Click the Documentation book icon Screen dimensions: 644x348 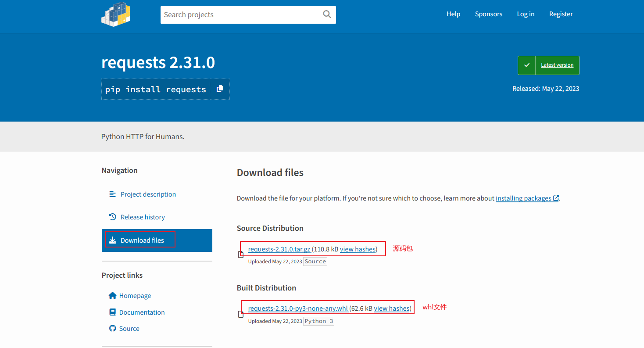click(112, 312)
